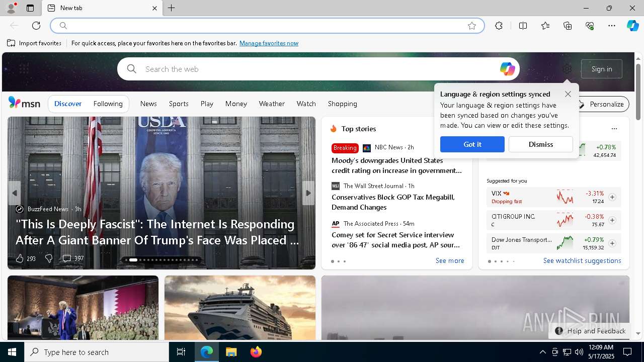644x362 pixels.
Task: Close the language settings synced popup
Action: pyautogui.click(x=568, y=94)
